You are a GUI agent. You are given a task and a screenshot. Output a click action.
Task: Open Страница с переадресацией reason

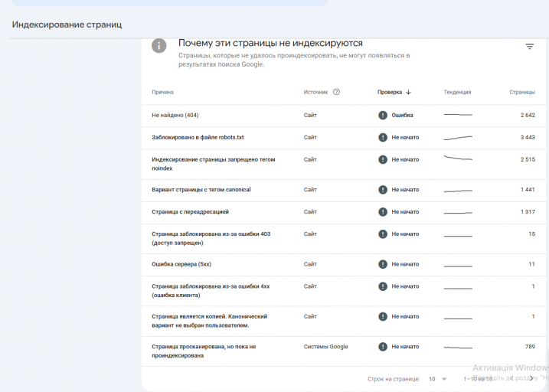pos(190,212)
